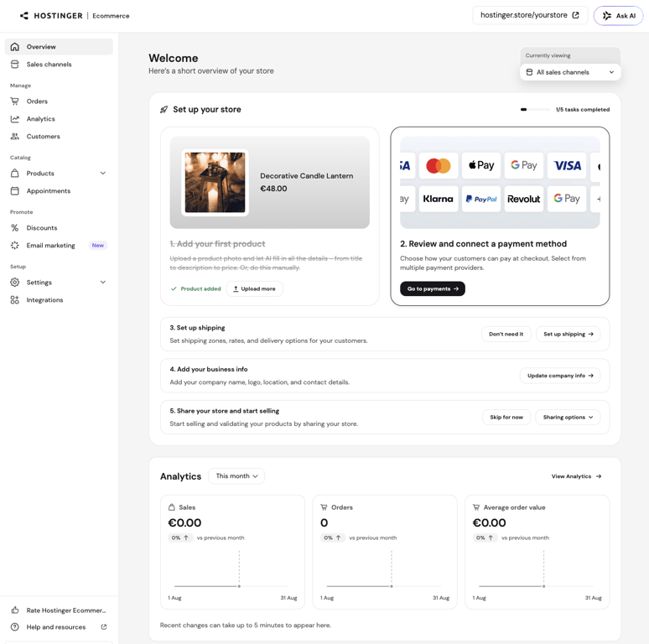Click Skip for now button
Viewport: 649px width, 644px height.
click(x=506, y=418)
